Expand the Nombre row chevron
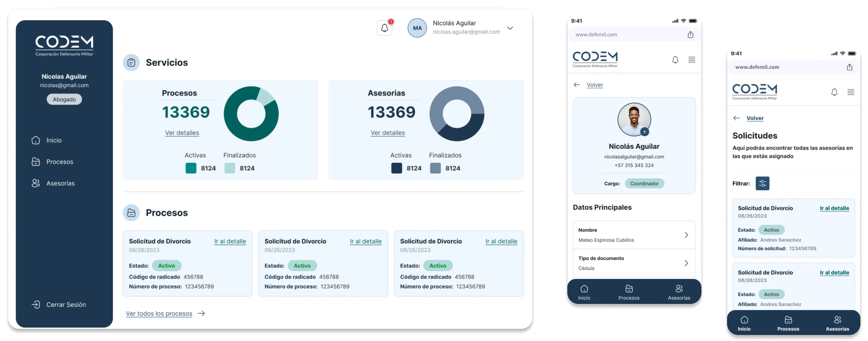The image size is (868, 341). tap(686, 235)
